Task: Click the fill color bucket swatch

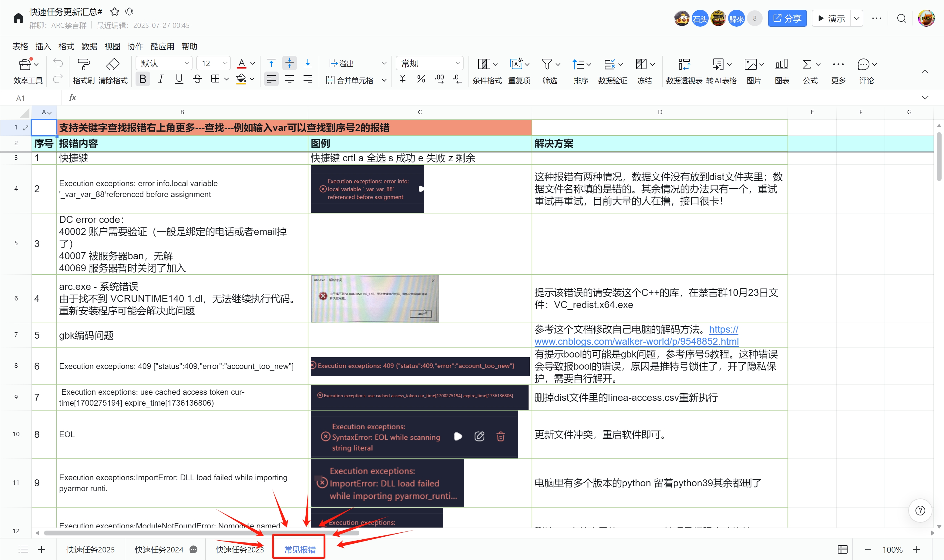Action: pos(241,79)
